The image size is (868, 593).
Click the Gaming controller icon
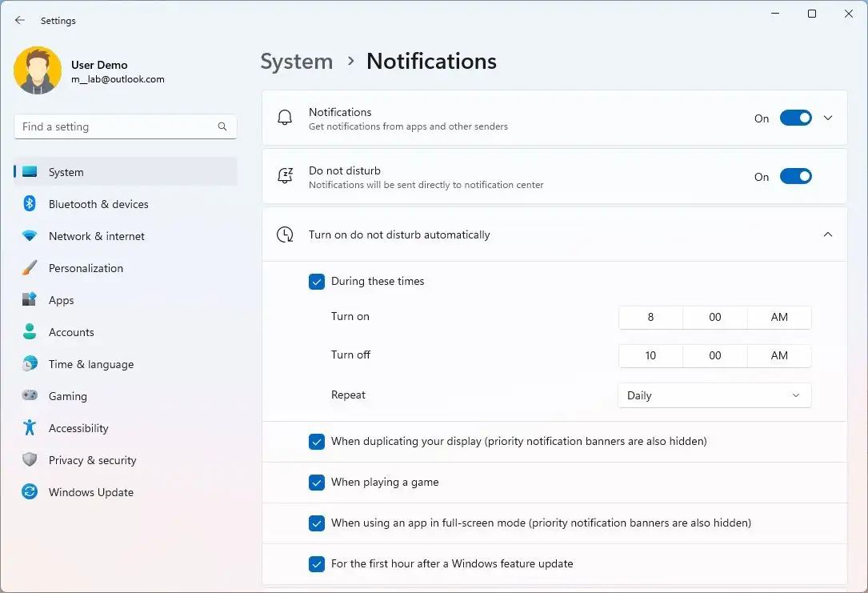click(30, 396)
